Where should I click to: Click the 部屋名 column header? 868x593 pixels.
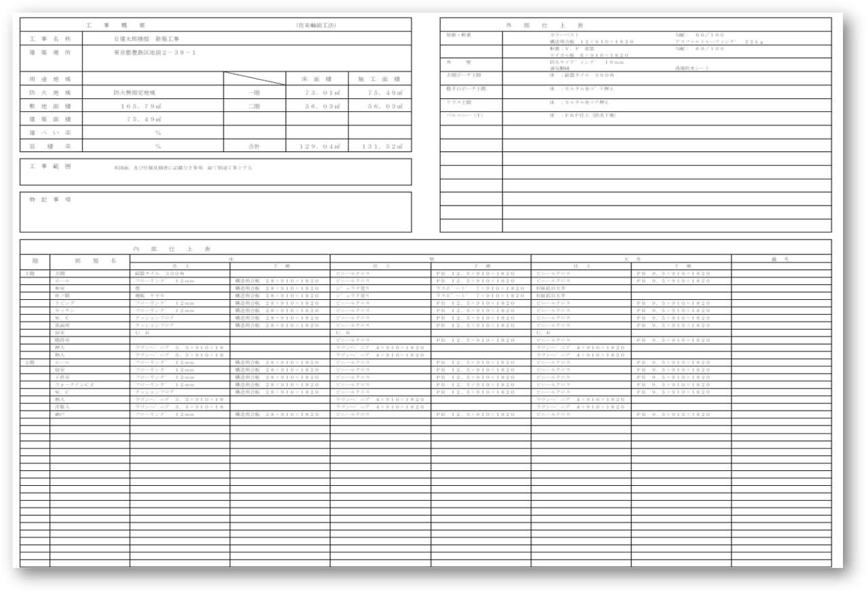(x=90, y=261)
